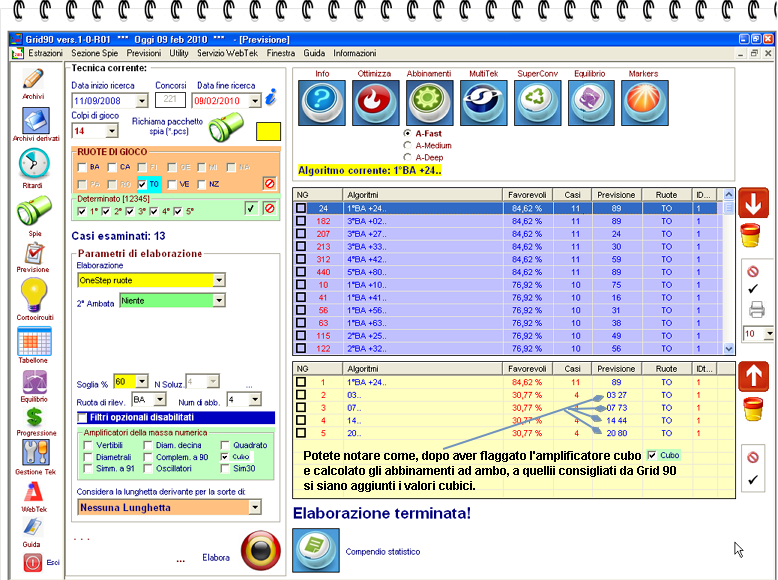Open the Servizio WebTek menu
This screenshot has width=778, height=580.
[x=227, y=52]
